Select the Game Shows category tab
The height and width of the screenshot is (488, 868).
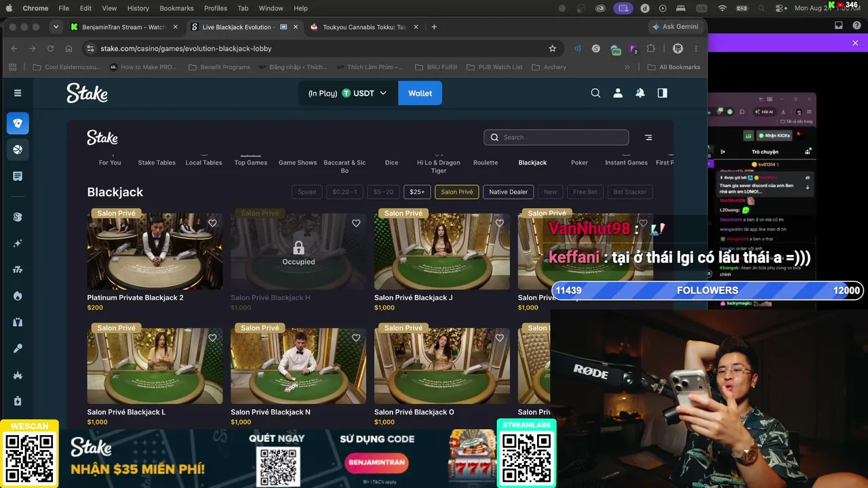(x=298, y=163)
